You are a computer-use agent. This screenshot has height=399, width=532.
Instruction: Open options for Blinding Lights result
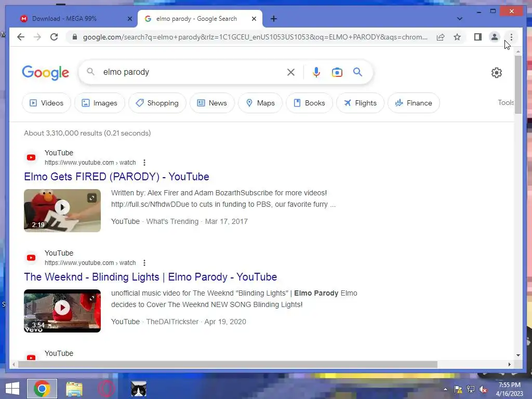click(144, 263)
